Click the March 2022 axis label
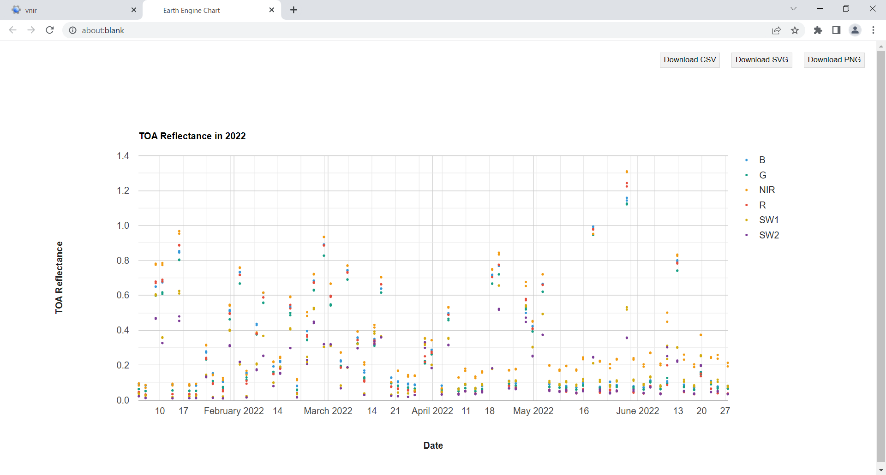 pyautogui.click(x=328, y=411)
